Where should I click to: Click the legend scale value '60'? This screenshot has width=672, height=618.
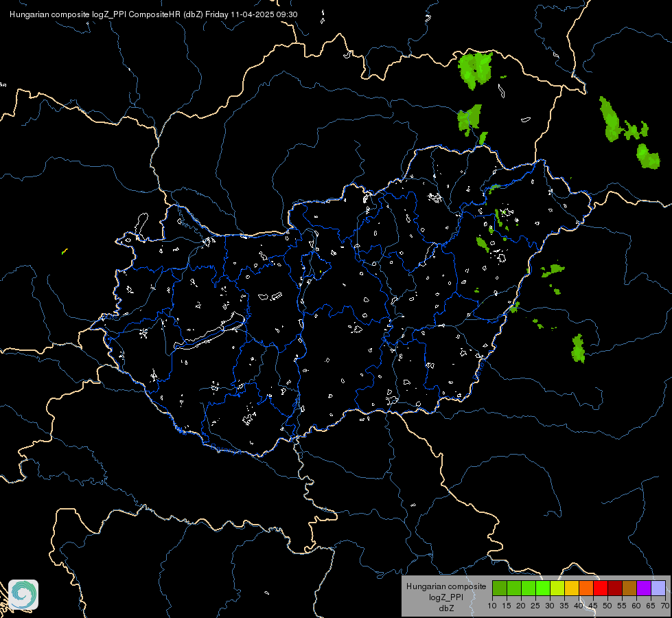pos(636,606)
